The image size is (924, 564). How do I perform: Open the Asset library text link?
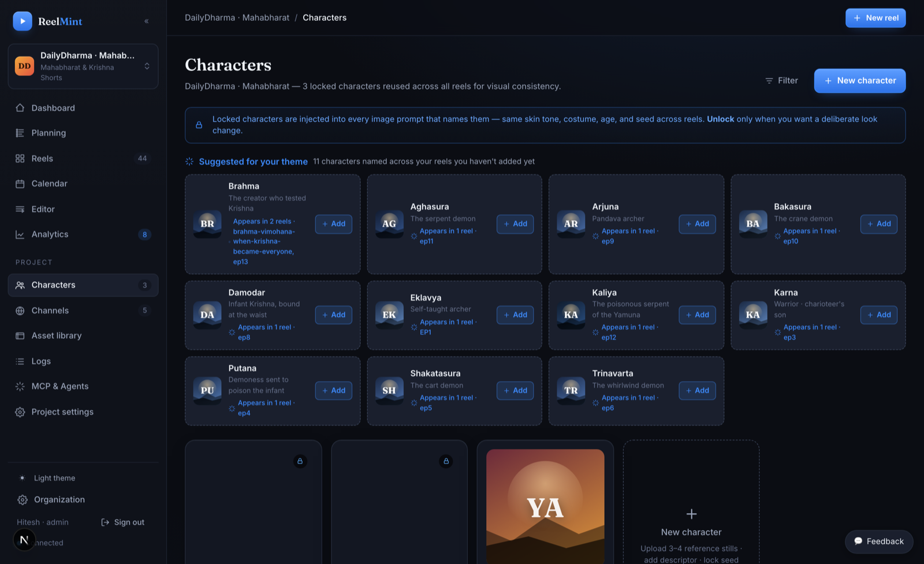point(57,335)
